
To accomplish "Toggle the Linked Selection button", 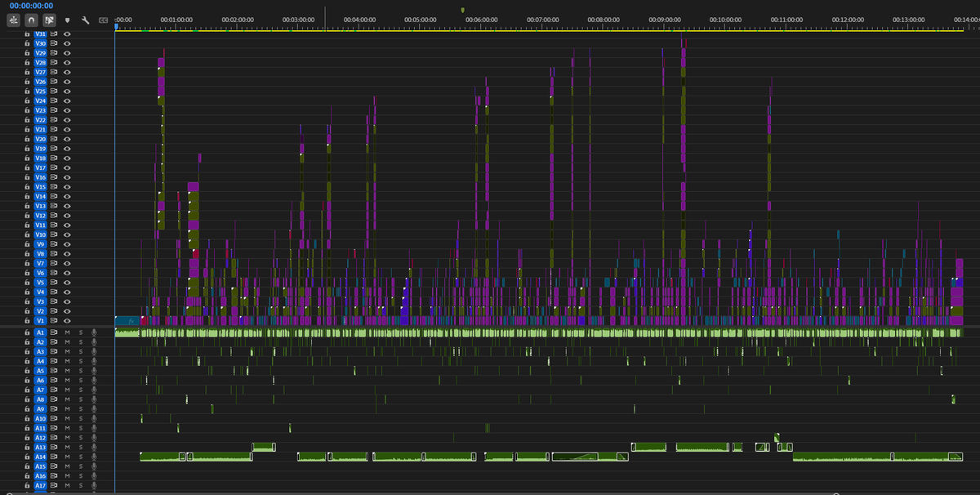I will click(50, 19).
